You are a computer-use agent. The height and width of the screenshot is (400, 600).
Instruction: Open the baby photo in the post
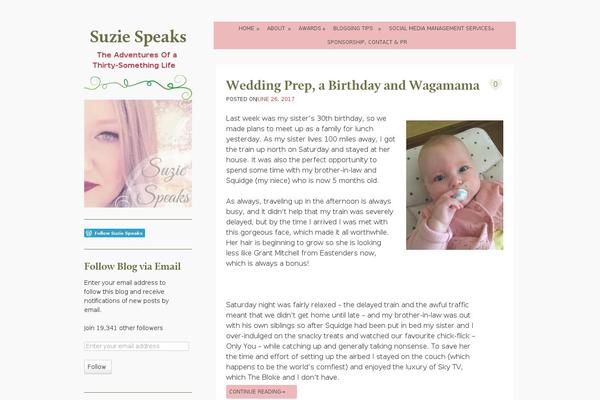(455, 185)
